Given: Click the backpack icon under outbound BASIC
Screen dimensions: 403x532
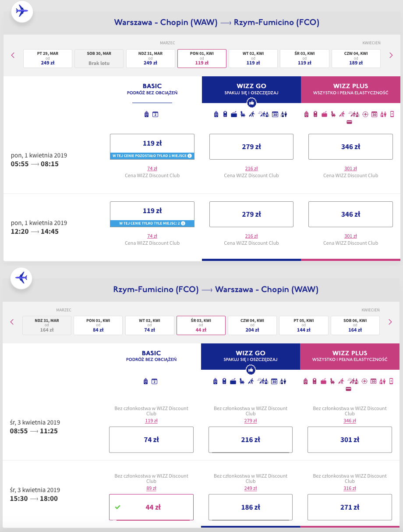Looking at the screenshot, I should click(x=147, y=114).
